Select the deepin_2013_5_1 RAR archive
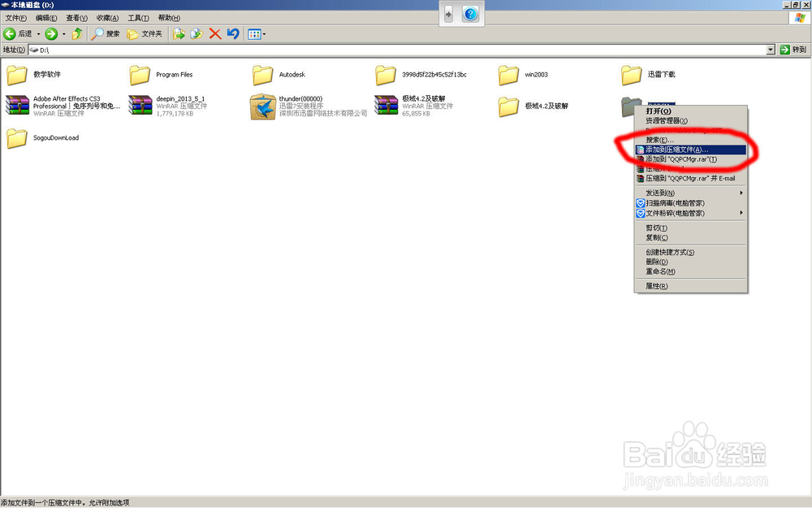Viewport: 812px width, 508px height. pyautogui.click(x=168, y=106)
